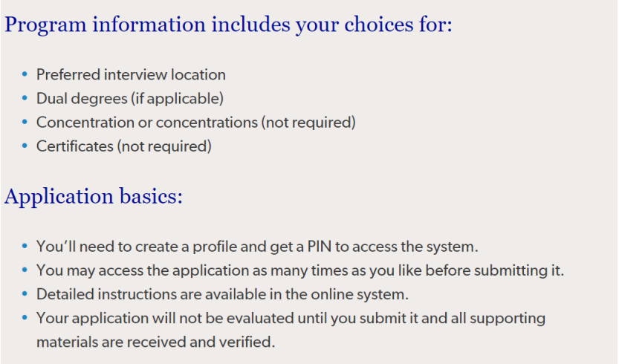The width and height of the screenshot is (619, 364).
Task: Click the bullet beside "You'll need to create a profile"
Action: [x=25, y=247]
